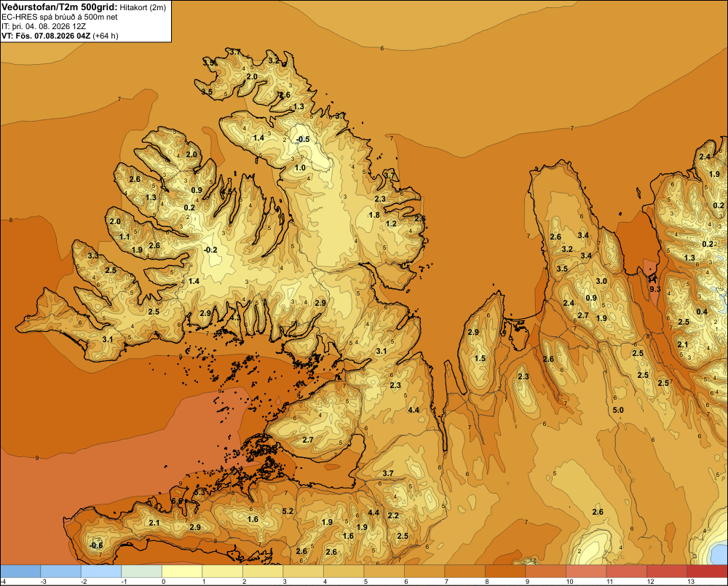This screenshot has height=586, width=728.
Task: Click the '6.6' temperature value
Action: (177, 501)
